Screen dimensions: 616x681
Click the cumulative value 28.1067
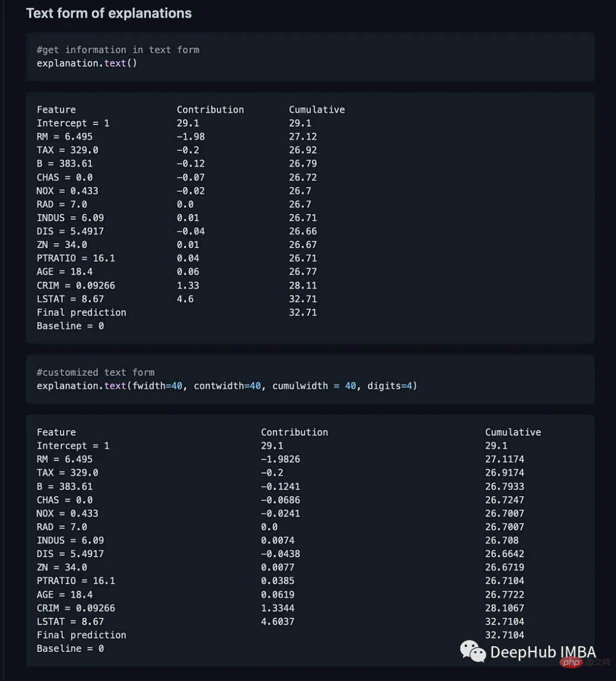point(505,608)
